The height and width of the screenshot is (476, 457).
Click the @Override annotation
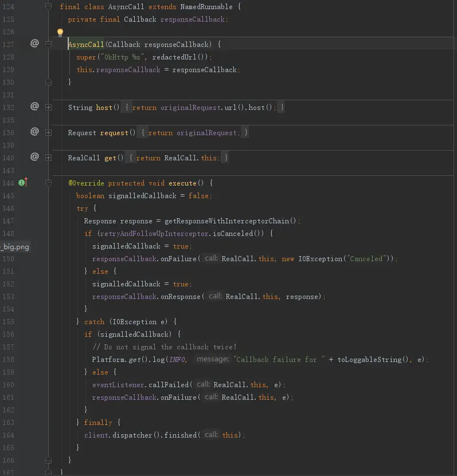(x=86, y=183)
